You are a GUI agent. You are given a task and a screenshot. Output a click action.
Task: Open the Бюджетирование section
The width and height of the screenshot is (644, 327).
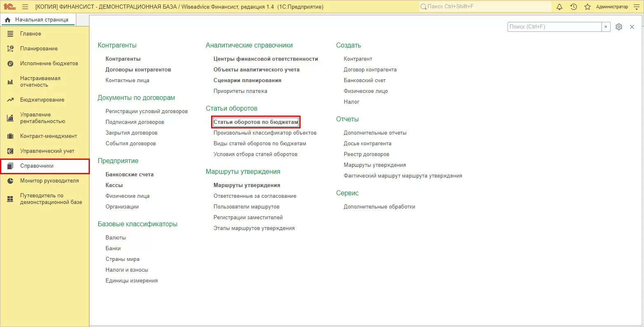45,100
